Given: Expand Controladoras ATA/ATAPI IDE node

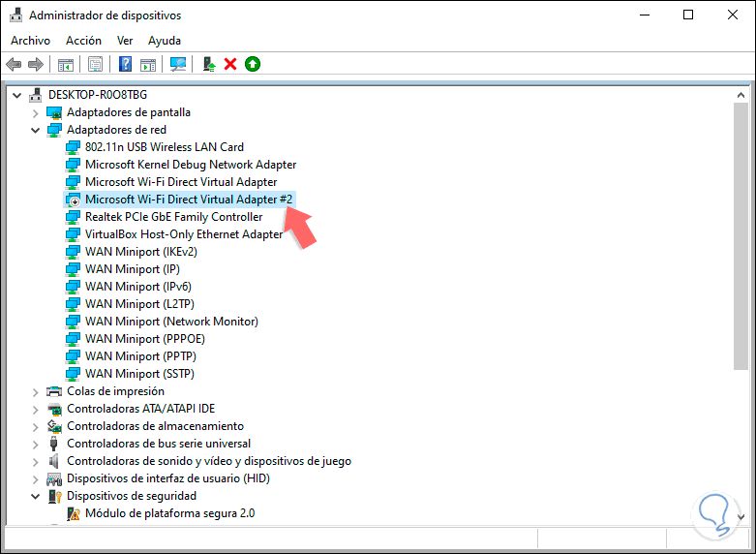Looking at the screenshot, I should (x=35, y=410).
